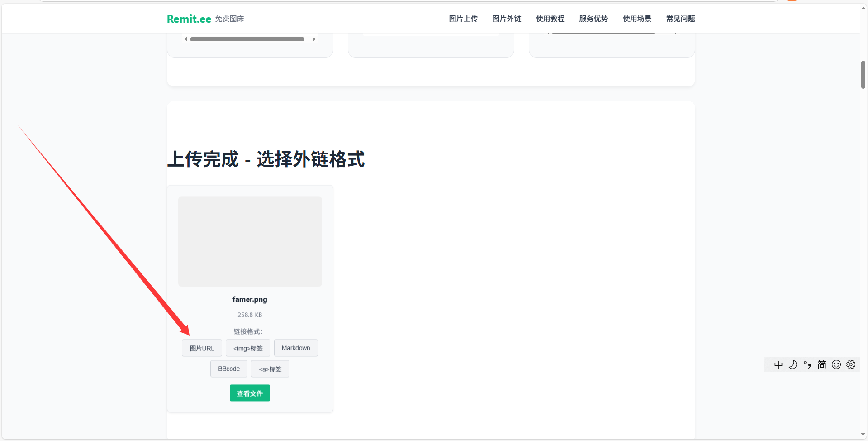Viewport: 868px width, 441px height.
Task: Toggle Chinese/English input with the 中 icon
Action: pos(778,364)
